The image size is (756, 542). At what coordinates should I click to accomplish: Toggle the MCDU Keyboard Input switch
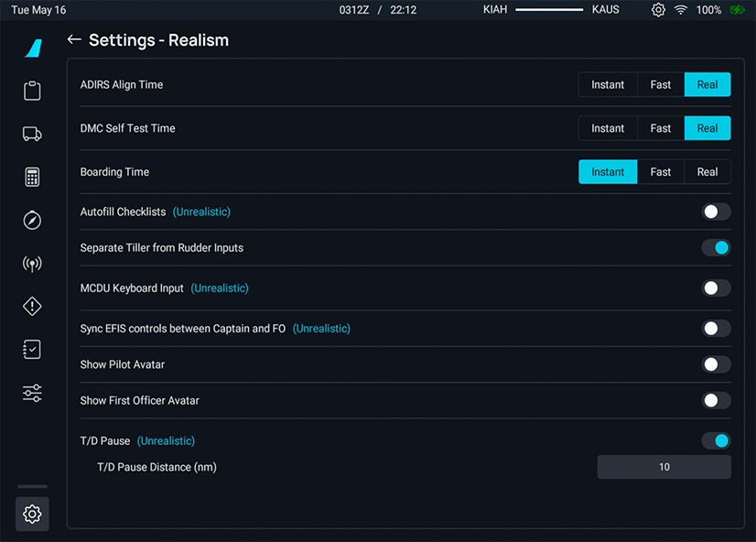coord(716,287)
